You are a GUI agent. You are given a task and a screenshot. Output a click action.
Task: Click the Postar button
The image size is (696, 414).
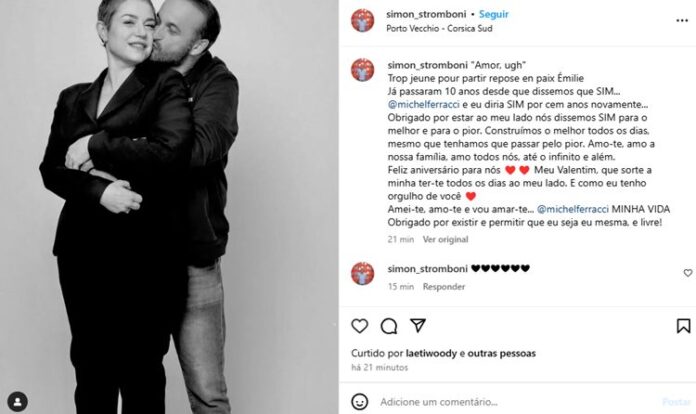[676, 402]
